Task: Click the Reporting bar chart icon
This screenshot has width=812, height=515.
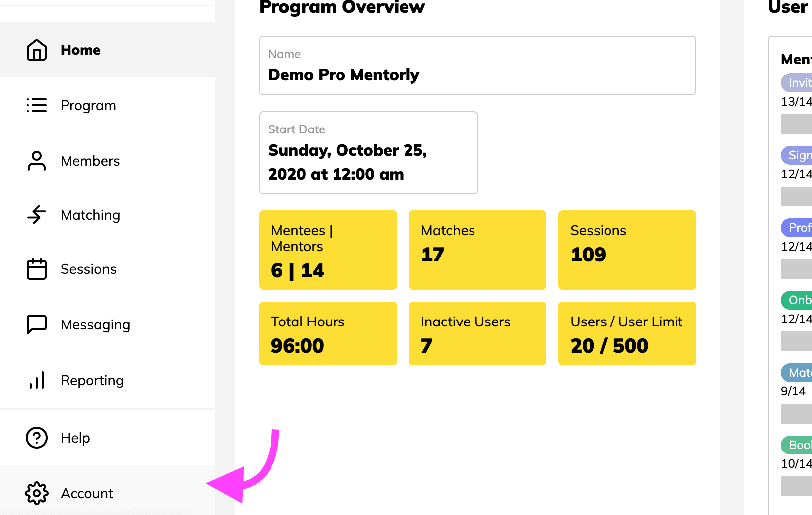Action: click(36, 380)
